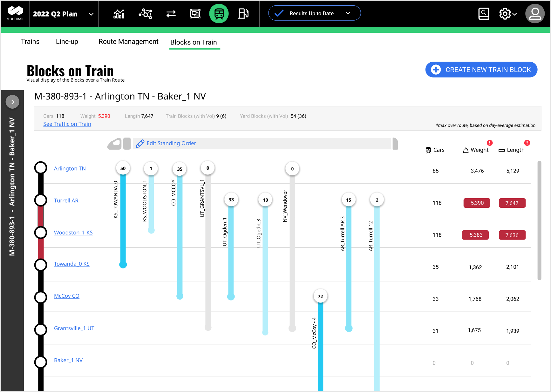Viewport: 551px width, 392px height.
Task: Open the Route Management tab
Action: 128,42
